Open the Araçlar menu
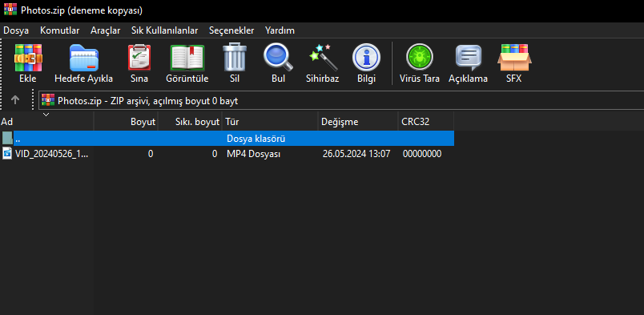Viewport: 644px width, 315px height. click(106, 30)
